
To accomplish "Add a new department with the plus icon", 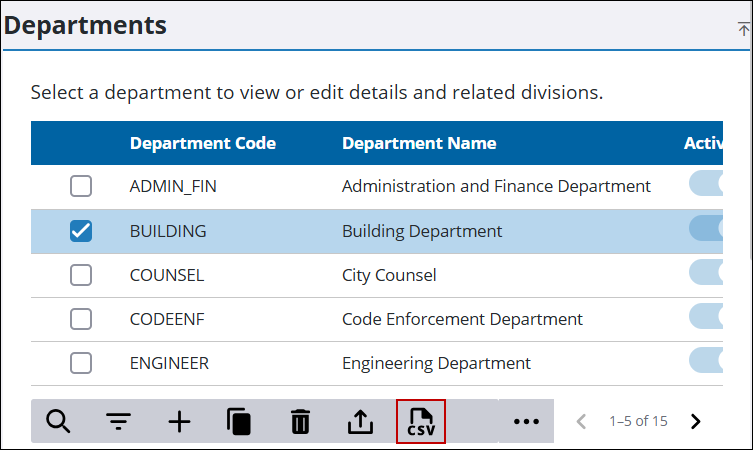I will point(179,422).
